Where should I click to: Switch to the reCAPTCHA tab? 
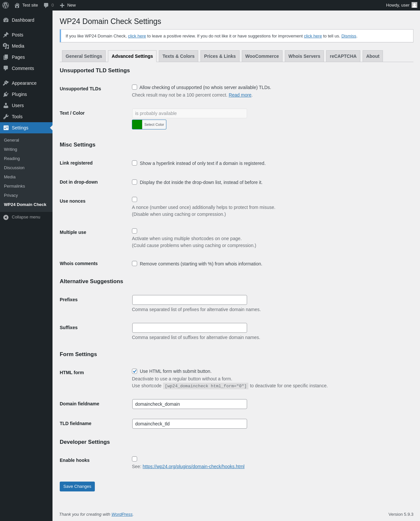pyautogui.click(x=343, y=56)
